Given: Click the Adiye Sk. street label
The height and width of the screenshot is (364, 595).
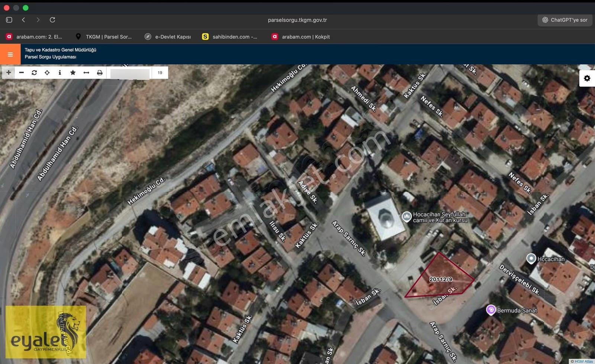Looking at the screenshot, I should point(308,192).
